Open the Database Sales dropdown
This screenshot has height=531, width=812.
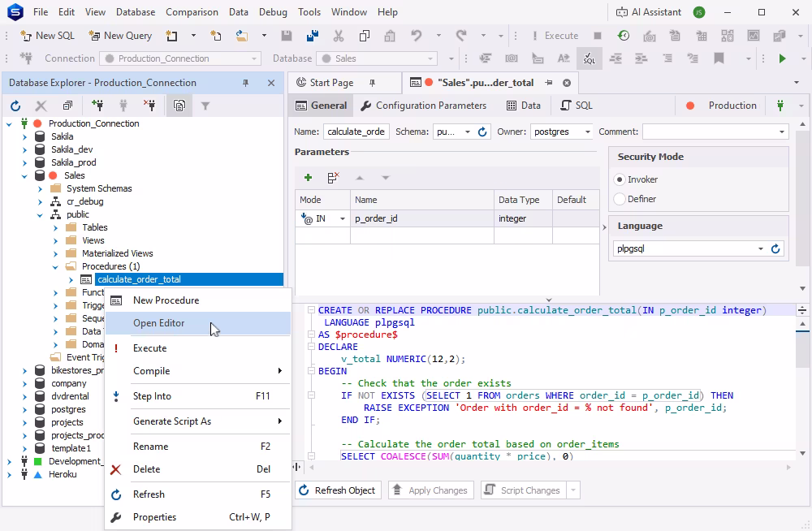click(x=430, y=58)
